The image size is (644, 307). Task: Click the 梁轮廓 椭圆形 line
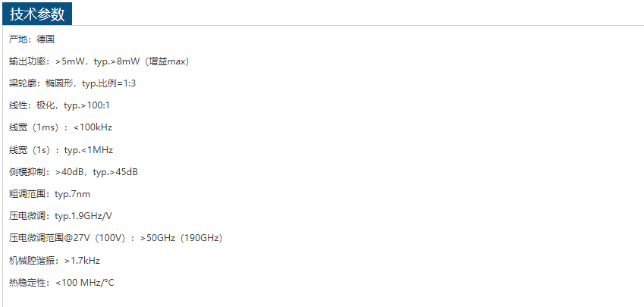72,83
